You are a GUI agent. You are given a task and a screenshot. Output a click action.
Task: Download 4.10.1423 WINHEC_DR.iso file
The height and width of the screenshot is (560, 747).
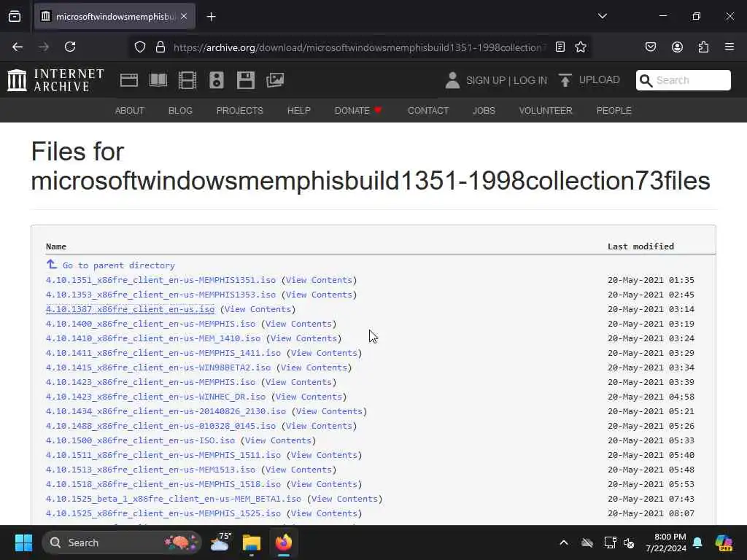point(156,397)
